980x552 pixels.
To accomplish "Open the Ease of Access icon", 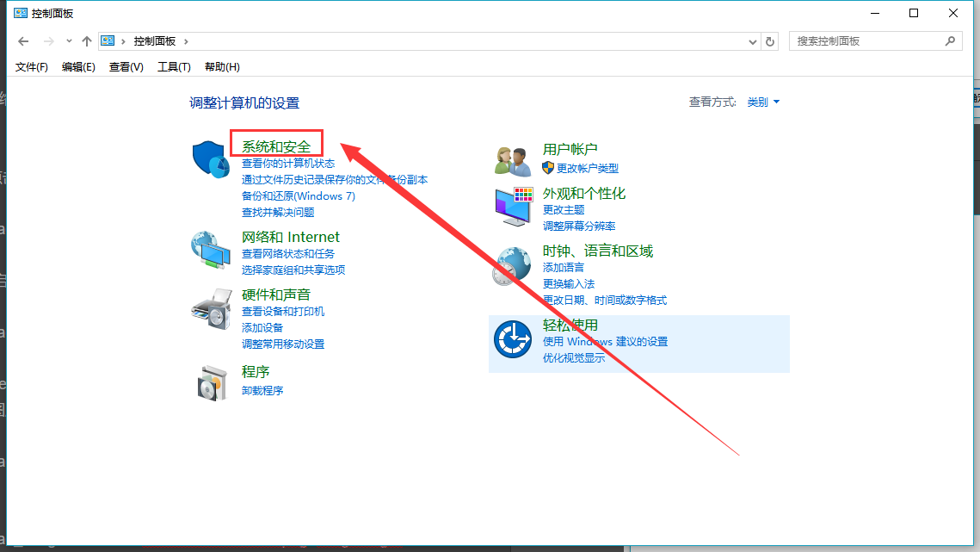I will pos(513,339).
